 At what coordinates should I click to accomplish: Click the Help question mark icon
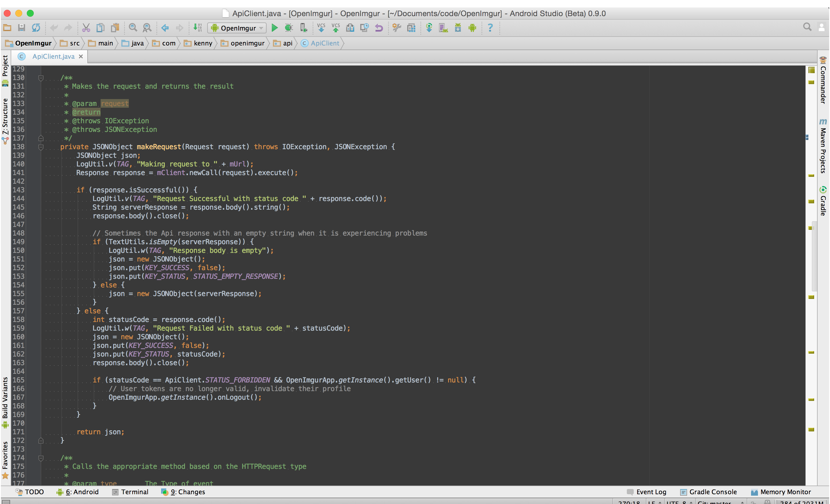coord(490,28)
